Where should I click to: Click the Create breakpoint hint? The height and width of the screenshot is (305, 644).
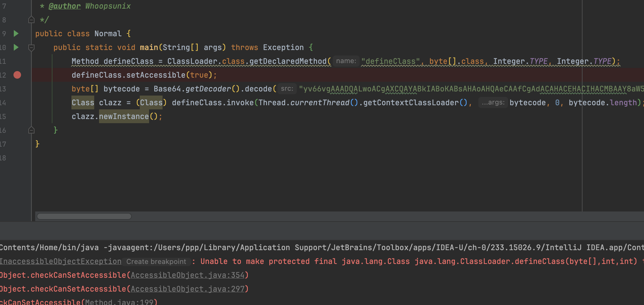tap(156, 262)
